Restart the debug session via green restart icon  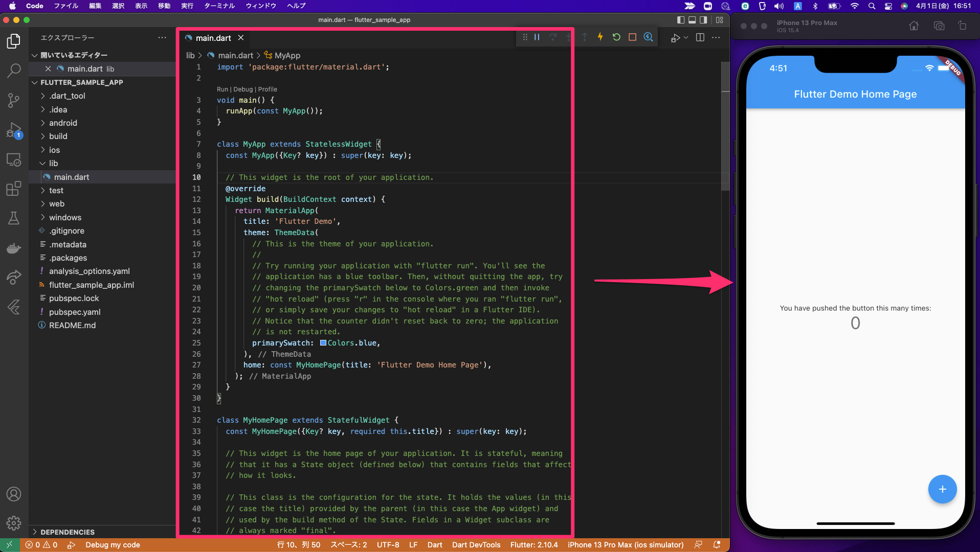616,37
